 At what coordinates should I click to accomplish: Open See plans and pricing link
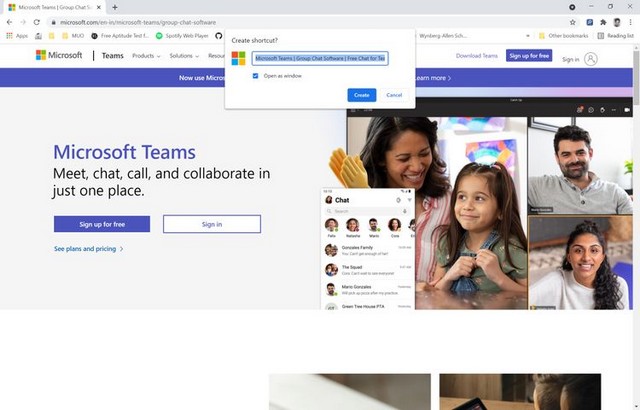[x=89, y=248]
